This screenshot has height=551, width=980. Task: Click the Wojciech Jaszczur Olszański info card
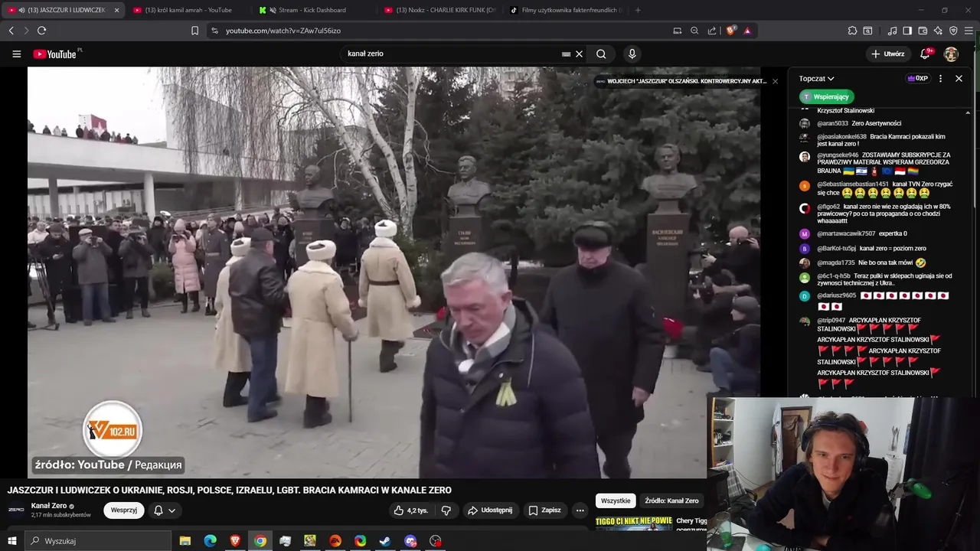click(x=681, y=81)
